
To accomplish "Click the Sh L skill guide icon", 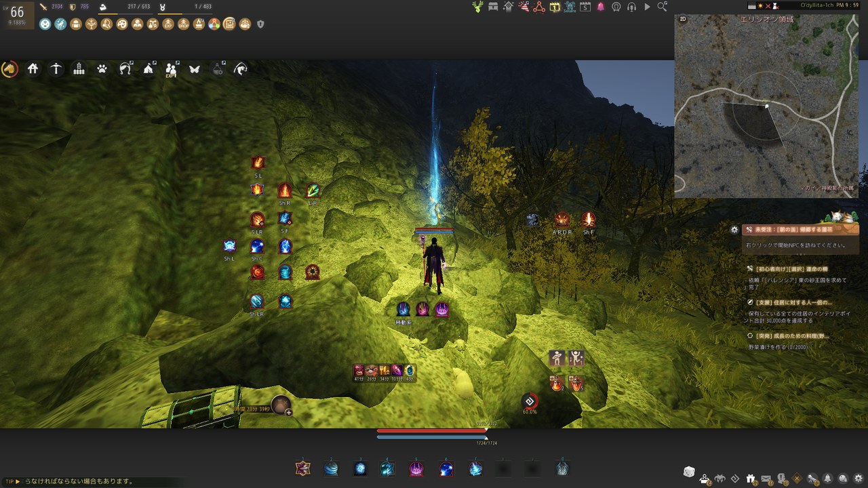I will [x=229, y=246].
